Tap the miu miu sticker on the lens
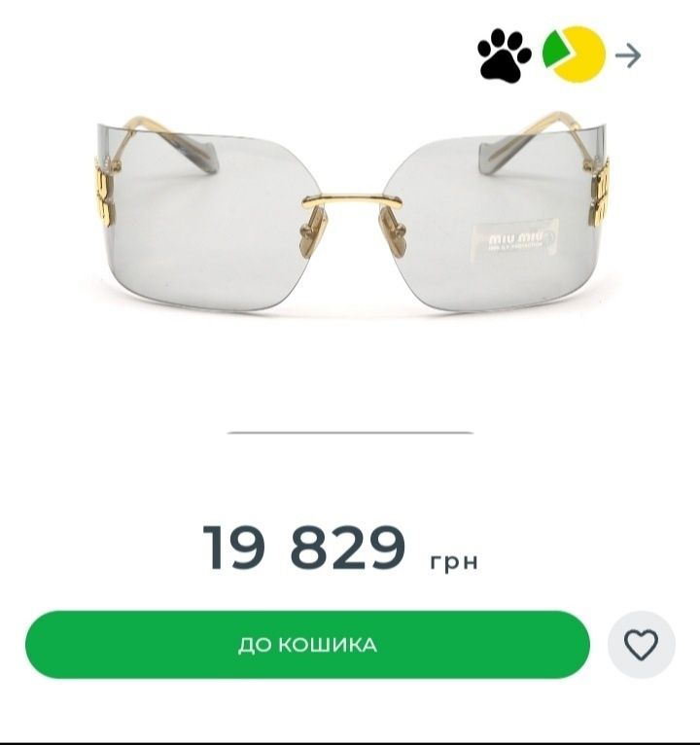Viewport: 700px width, 745px height. pos(514,239)
